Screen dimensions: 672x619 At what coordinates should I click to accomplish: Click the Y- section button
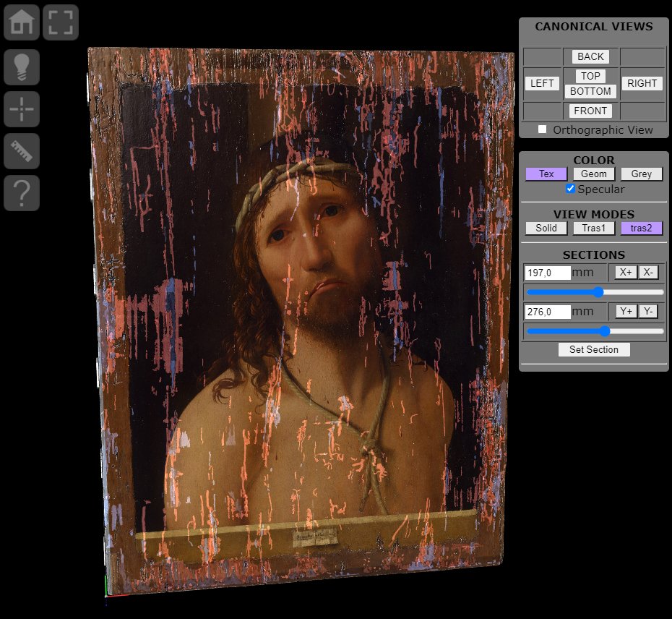648,311
